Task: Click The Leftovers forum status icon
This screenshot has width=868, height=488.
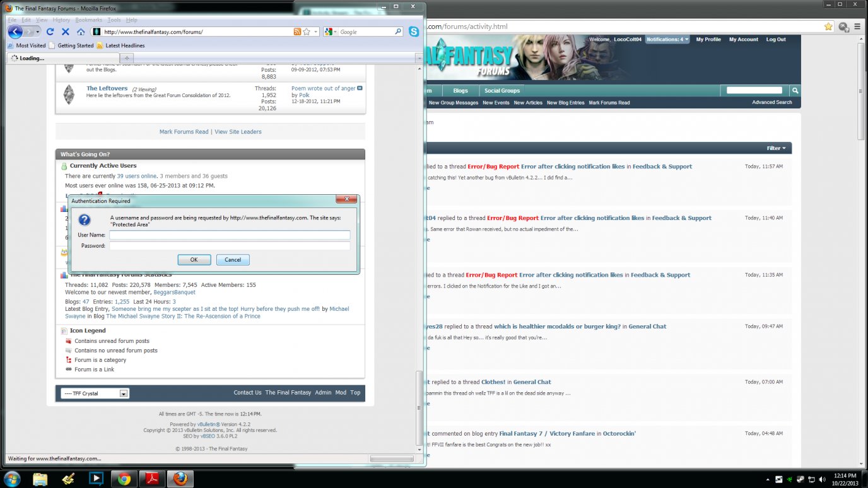Action: 69,95
